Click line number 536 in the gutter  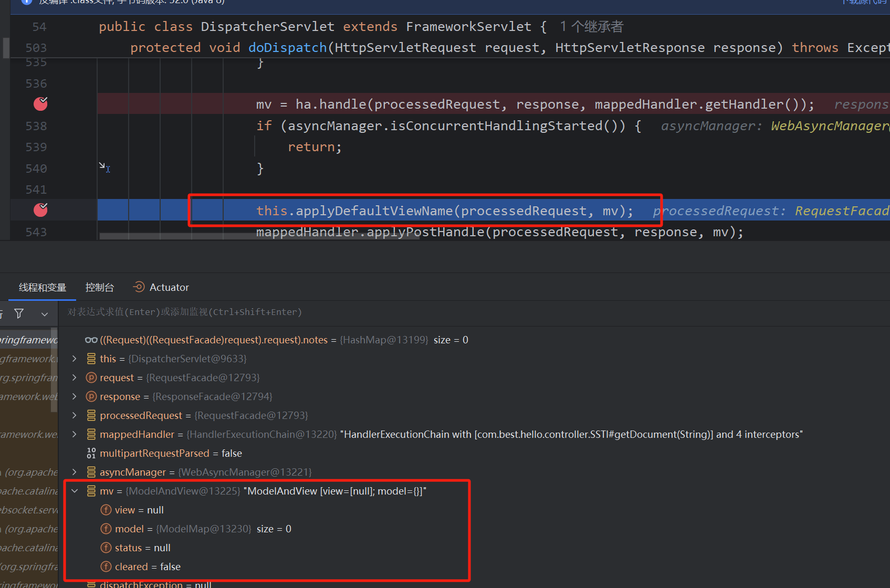36,83
